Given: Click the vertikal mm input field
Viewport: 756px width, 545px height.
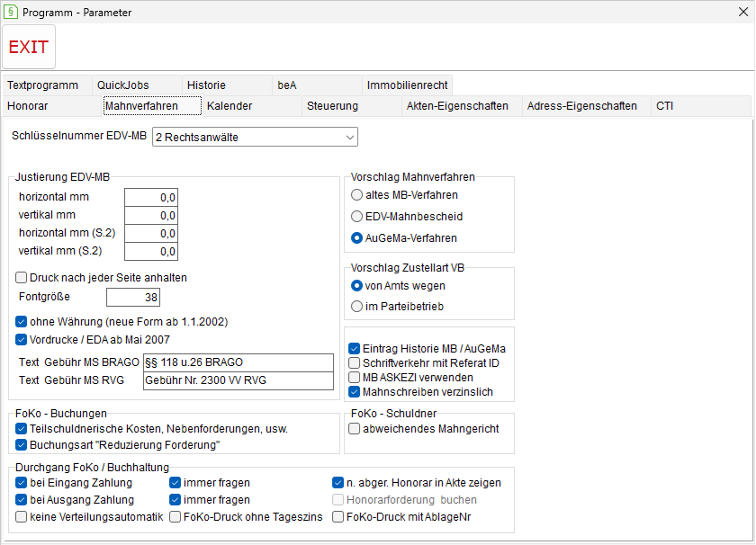Looking at the screenshot, I should tap(151, 216).
